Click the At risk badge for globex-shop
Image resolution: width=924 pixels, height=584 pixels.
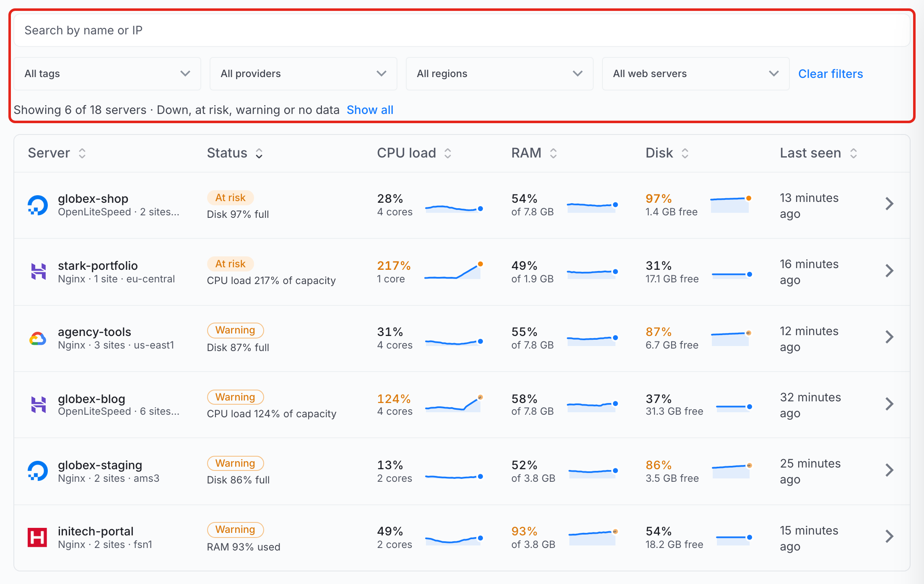coord(231,198)
